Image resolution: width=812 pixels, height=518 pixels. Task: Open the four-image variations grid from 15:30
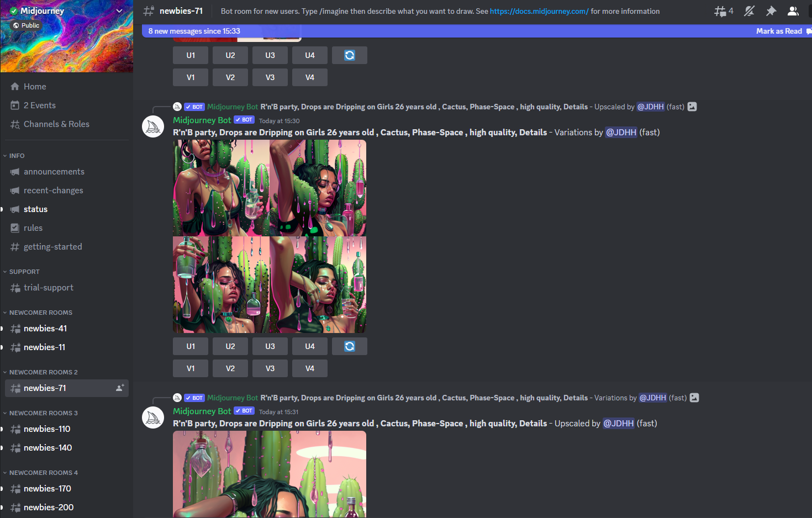(270, 236)
